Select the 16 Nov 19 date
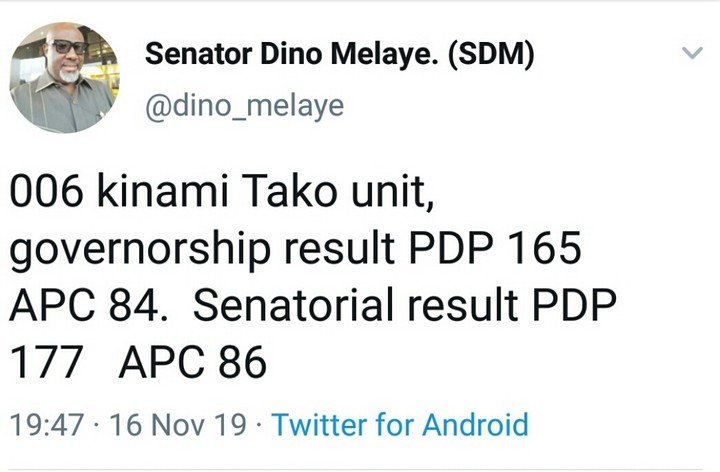Image resolution: width=720 pixels, height=472 pixels. [x=182, y=425]
